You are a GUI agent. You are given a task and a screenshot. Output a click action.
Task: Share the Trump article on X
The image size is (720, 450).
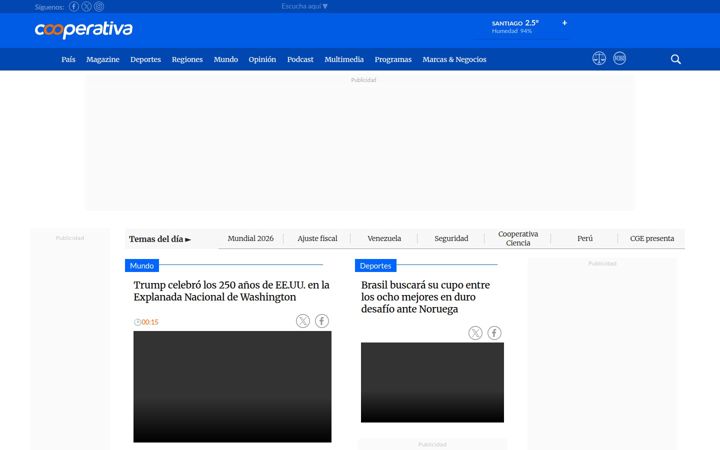click(x=303, y=321)
